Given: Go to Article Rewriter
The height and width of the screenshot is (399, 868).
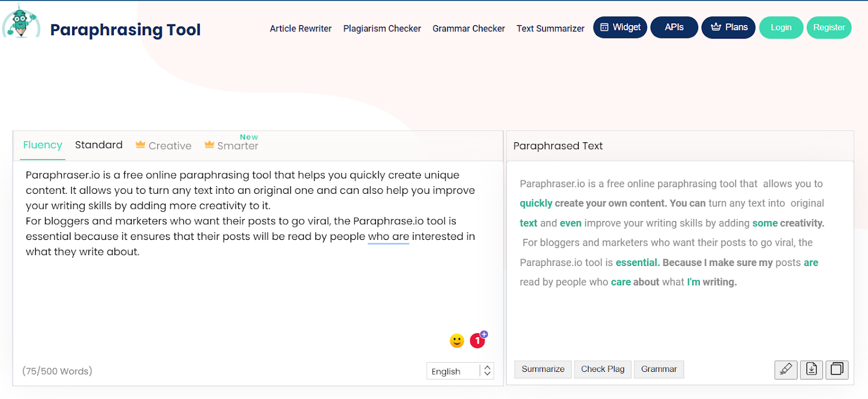Looking at the screenshot, I should pos(301,28).
